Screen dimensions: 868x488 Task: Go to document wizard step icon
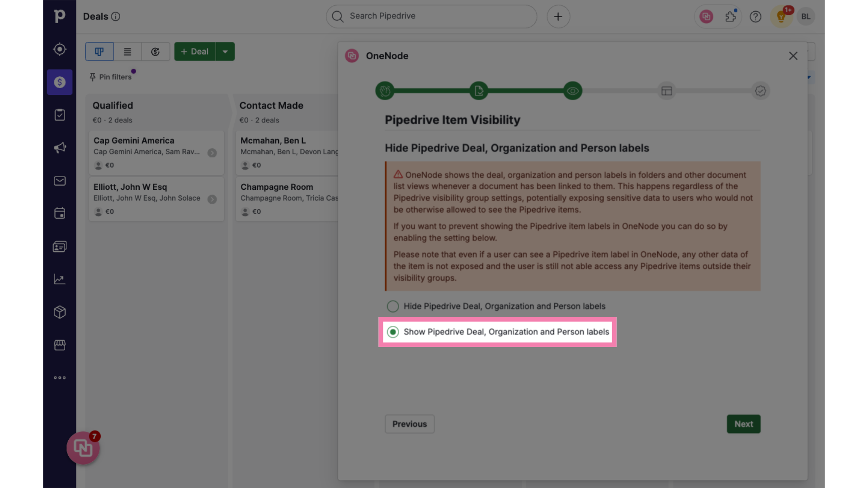coord(479,91)
